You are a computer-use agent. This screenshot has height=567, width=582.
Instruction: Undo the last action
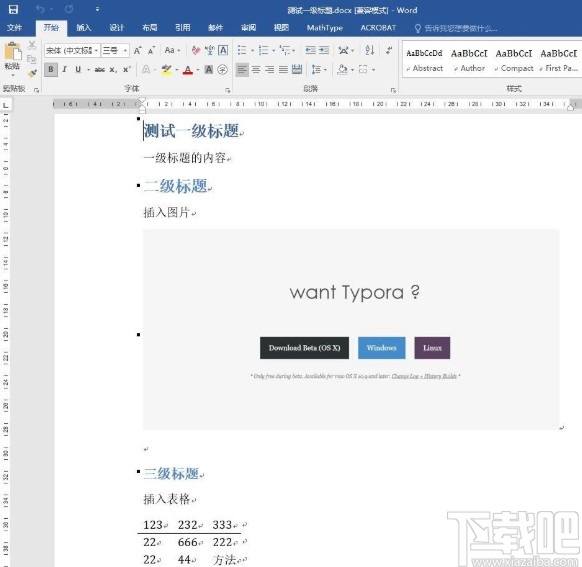[40, 9]
